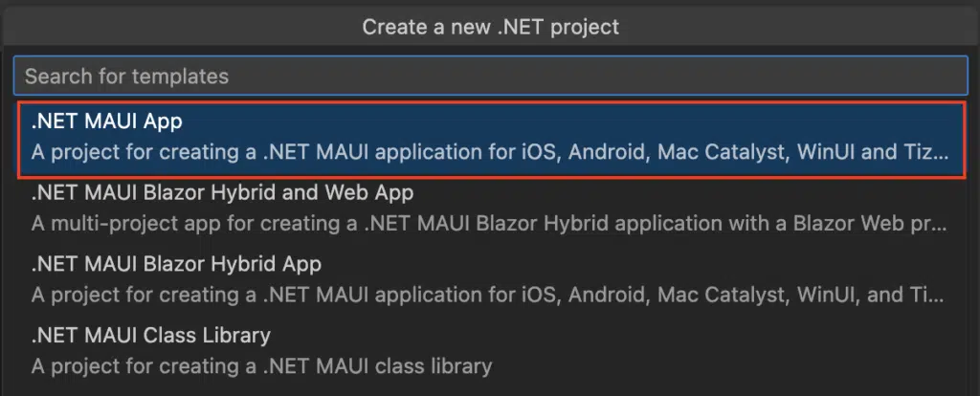Click the Search for templates input field
This screenshot has width=980, height=396.
click(490, 76)
